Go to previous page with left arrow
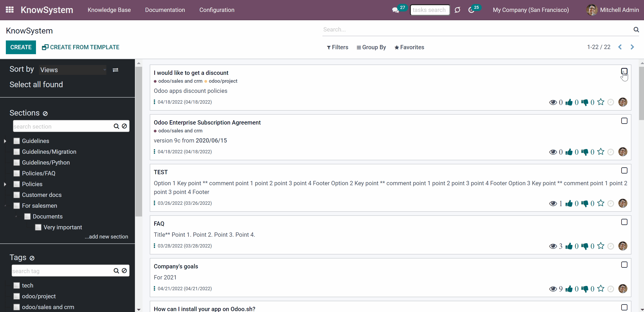This screenshot has height=312, width=644. (x=620, y=47)
